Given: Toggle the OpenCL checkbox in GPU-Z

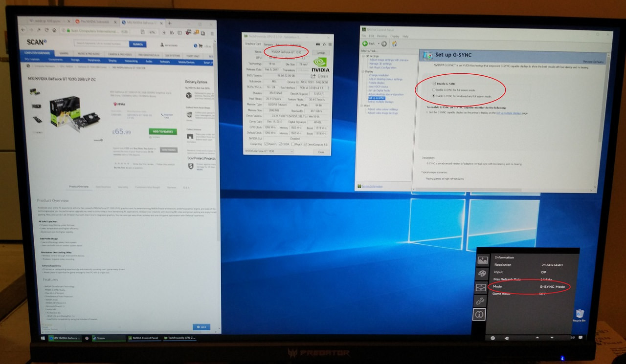Looking at the screenshot, I should [x=266, y=144].
